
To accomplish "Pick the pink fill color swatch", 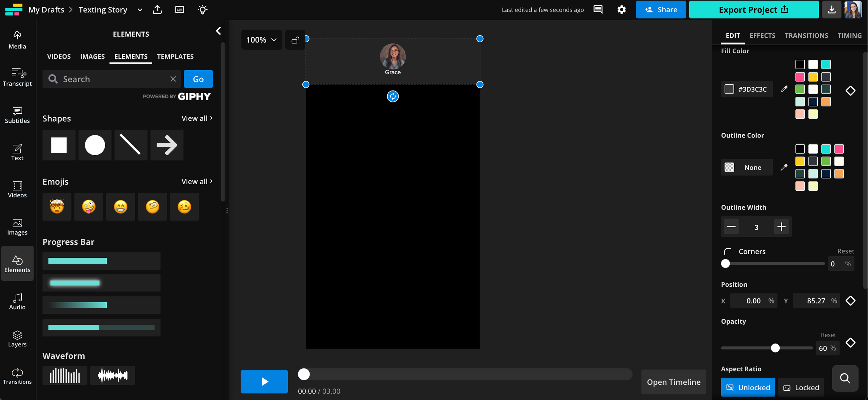I will [800, 77].
